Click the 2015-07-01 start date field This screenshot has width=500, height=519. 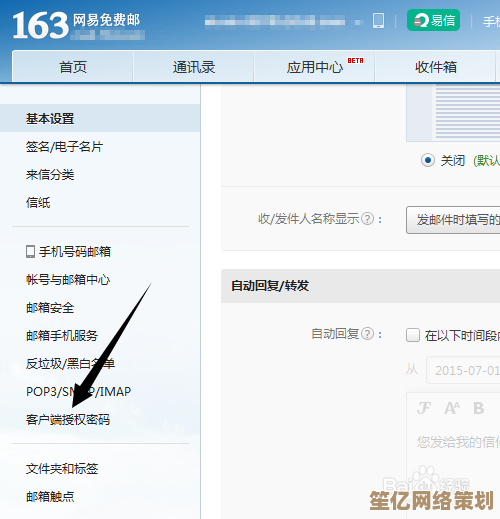click(x=463, y=370)
